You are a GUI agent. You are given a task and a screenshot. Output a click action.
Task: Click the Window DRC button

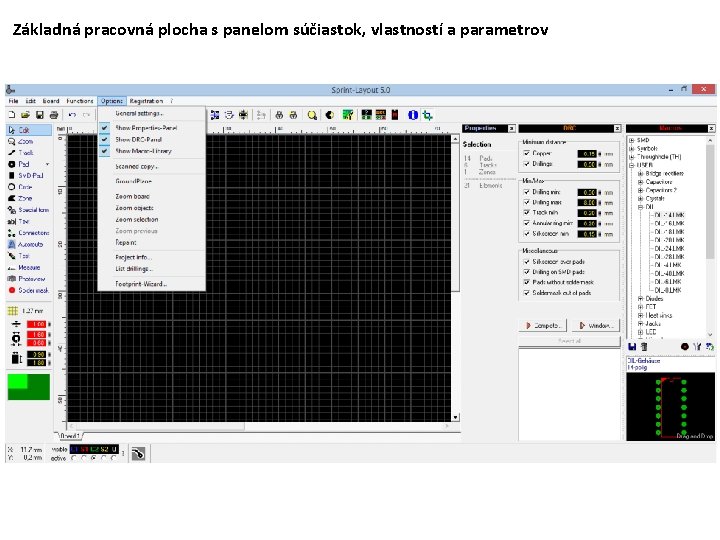click(x=596, y=326)
